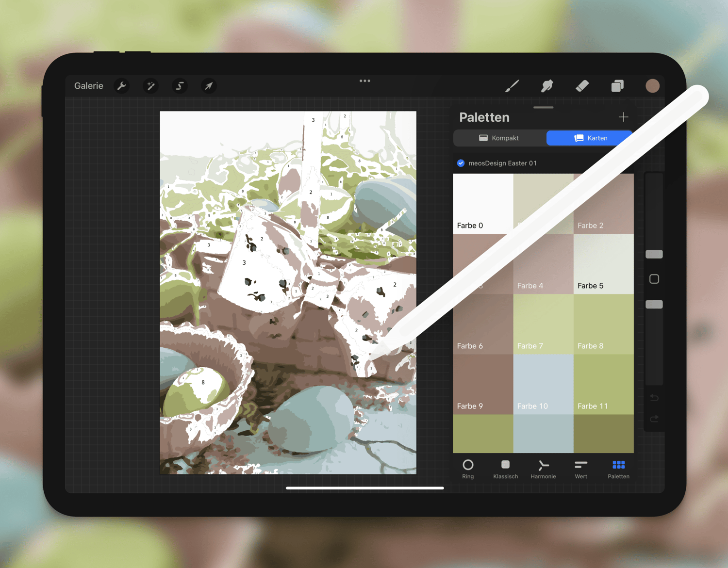
Task: Pick the pale blue swatch below Farbe 10
Action: click(x=543, y=434)
